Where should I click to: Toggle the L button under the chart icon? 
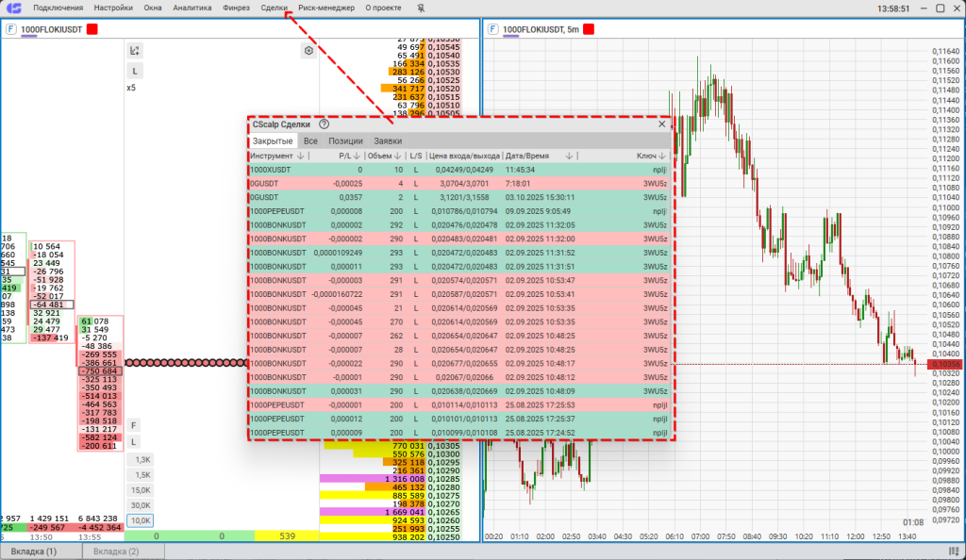pyautogui.click(x=135, y=71)
